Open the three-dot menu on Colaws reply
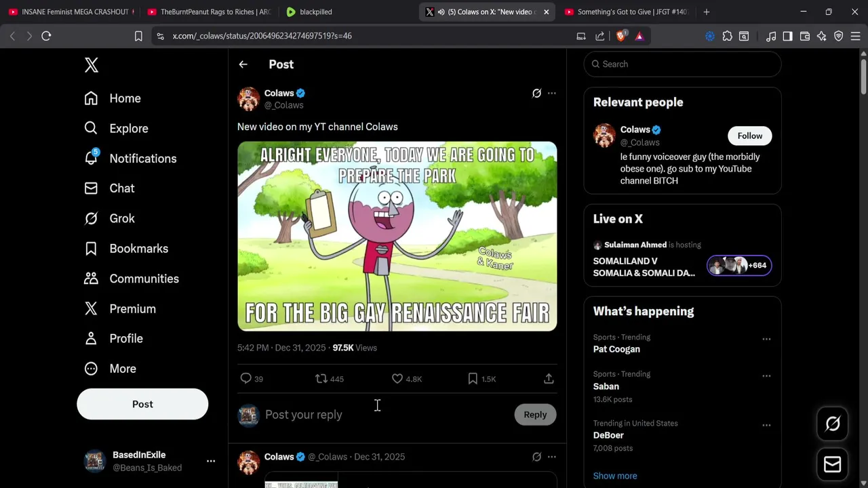 point(552,457)
